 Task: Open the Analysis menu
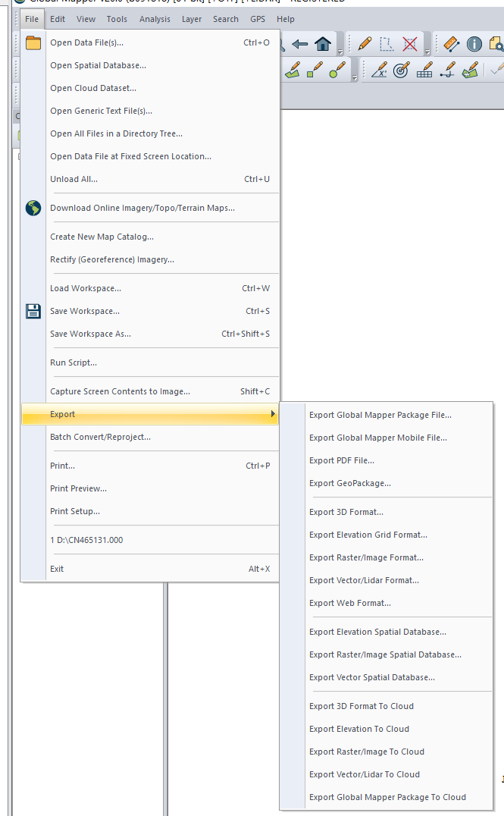point(155,19)
